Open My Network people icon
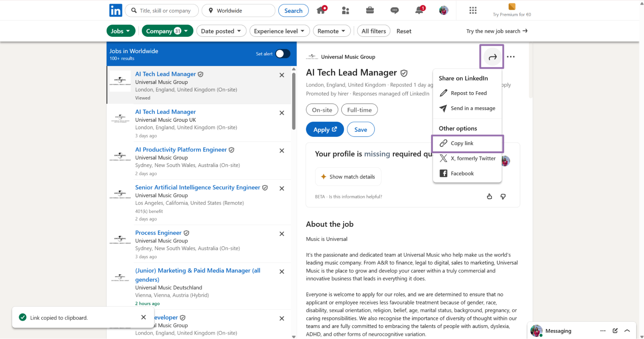This screenshot has height=339, width=644. (345, 10)
